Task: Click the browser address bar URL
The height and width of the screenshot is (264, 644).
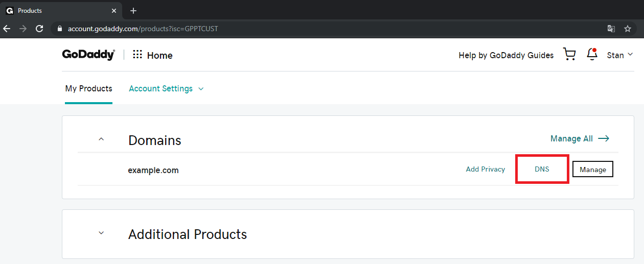Action: click(143, 29)
